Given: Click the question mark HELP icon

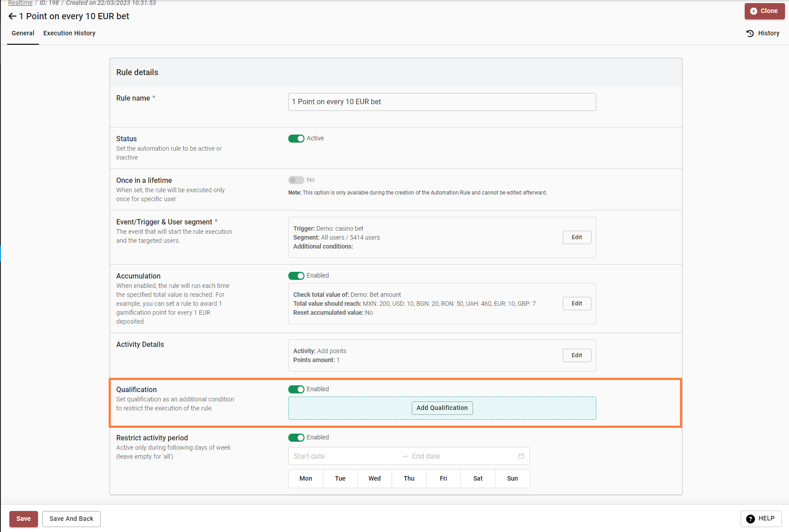Looking at the screenshot, I should 751,519.
